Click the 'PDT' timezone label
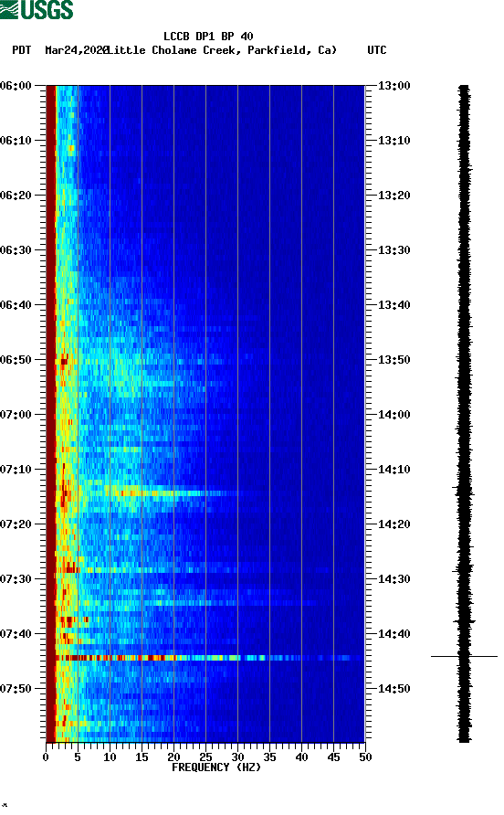This screenshot has width=504, height=815. coord(22,50)
